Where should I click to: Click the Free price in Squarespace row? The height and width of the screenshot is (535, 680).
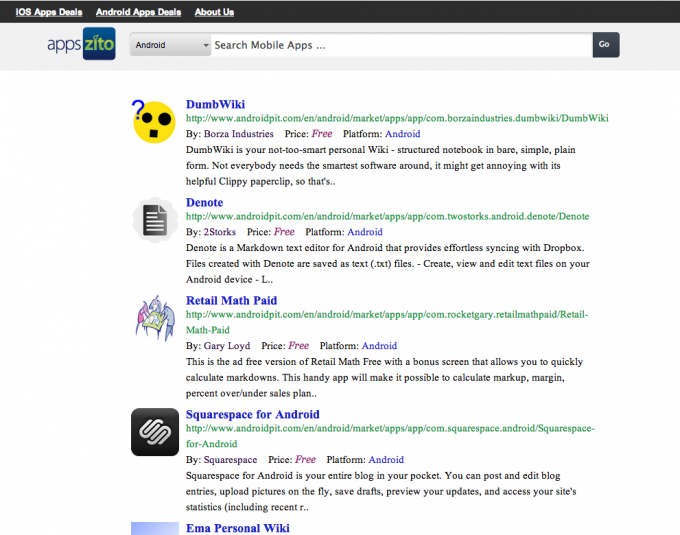click(x=306, y=460)
